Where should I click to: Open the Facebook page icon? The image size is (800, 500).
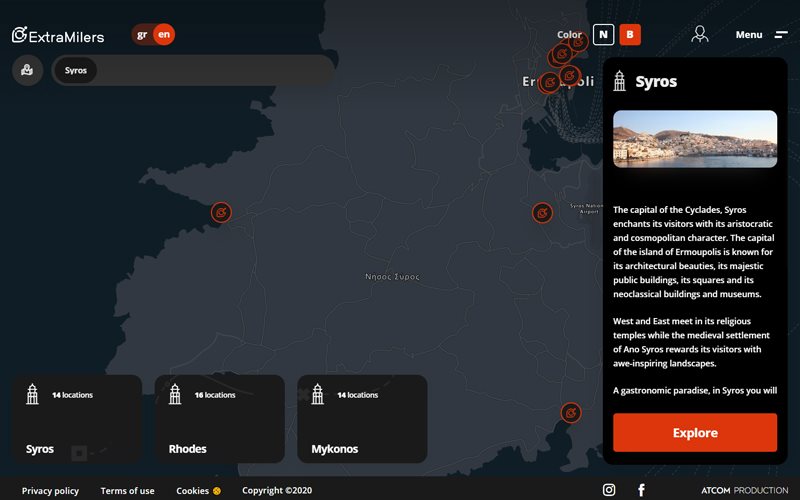coord(641,490)
